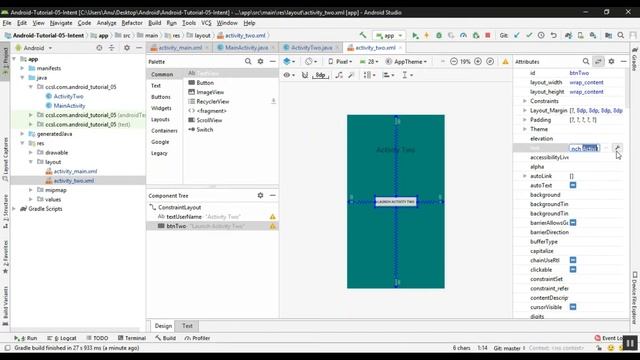Open the VCS menu
The height and width of the screenshot is (360, 640).
coord(206,23)
